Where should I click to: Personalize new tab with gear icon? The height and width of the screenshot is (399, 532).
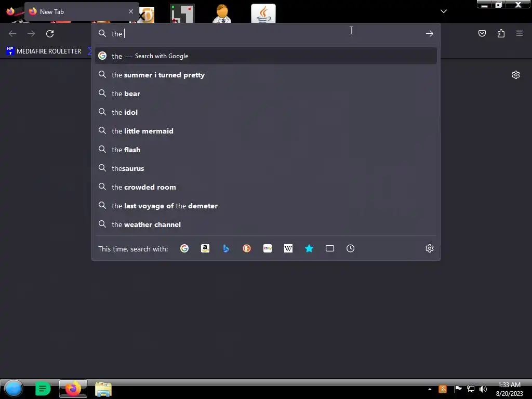[x=516, y=75]
